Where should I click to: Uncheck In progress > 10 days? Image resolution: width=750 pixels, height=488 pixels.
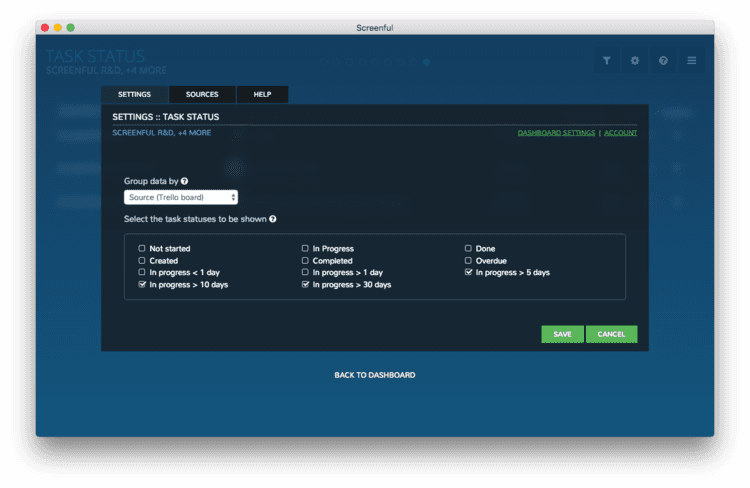tap(142, 284)
